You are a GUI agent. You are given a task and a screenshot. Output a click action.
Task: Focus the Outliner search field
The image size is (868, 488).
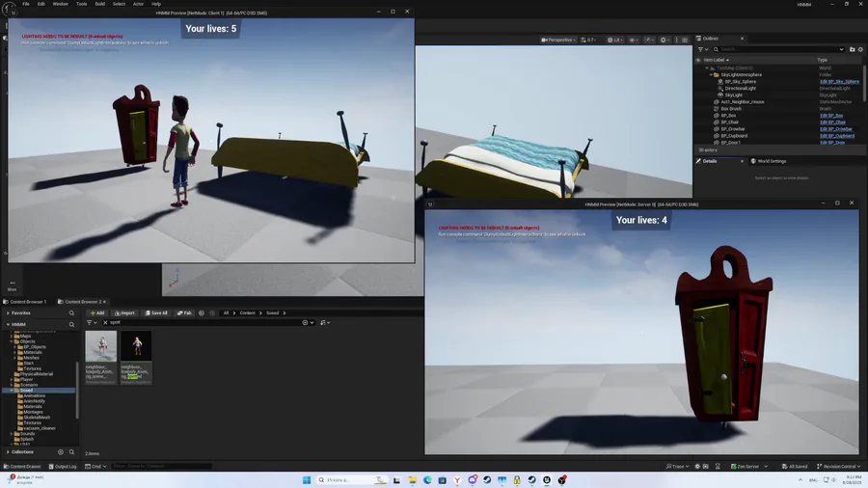click(x=779, y=49)
